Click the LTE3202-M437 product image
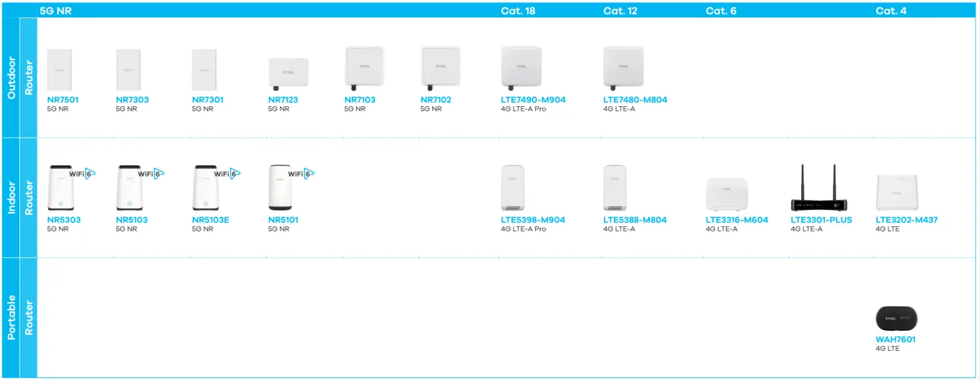The height and width of the screenshot is (382, 980). pyautogui.click(x=897, y=193)
